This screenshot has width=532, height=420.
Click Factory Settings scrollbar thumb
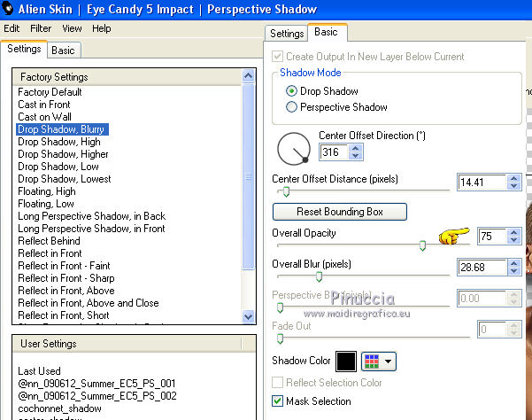point(249,176)
